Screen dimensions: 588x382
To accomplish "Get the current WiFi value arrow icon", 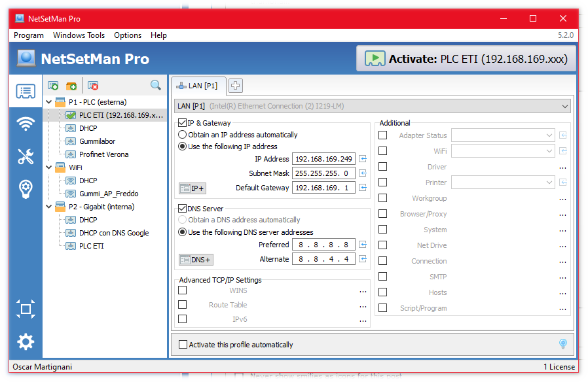I will pyautogui.click(x=563, y=151).
